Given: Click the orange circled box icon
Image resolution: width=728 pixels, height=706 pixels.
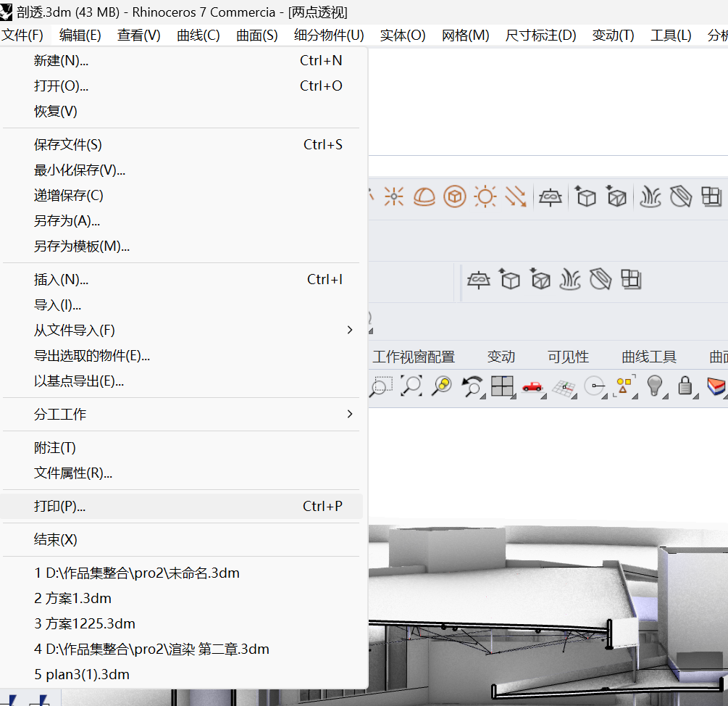Looking at the screenshot, I should click(x=454, y=196).
